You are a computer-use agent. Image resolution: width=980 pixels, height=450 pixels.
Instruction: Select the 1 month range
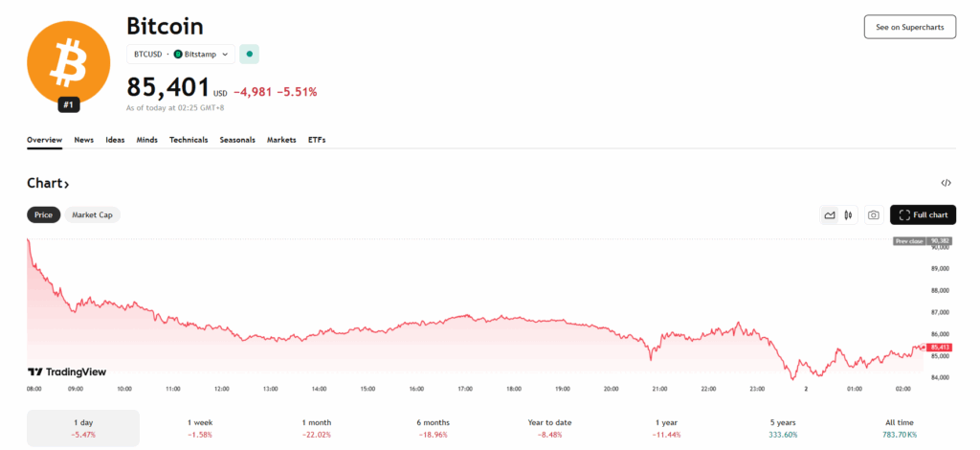pos(317,428)
